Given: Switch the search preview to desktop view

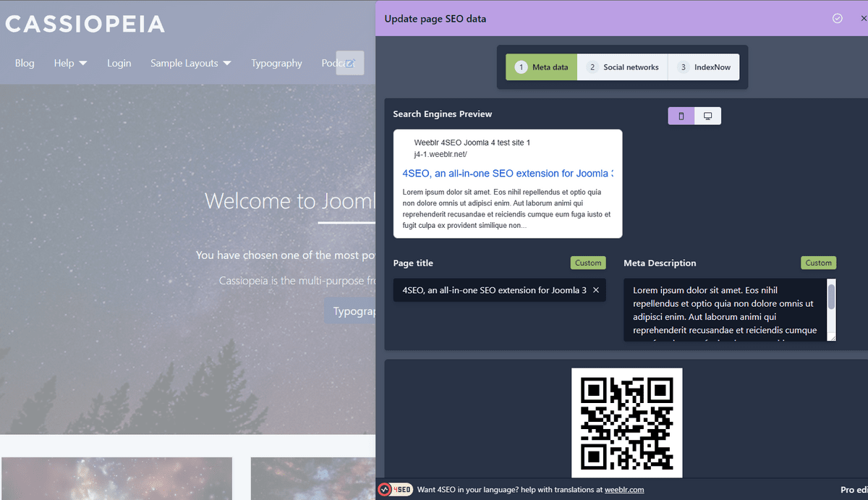Looking at the screenshot, I should [707, 116].
